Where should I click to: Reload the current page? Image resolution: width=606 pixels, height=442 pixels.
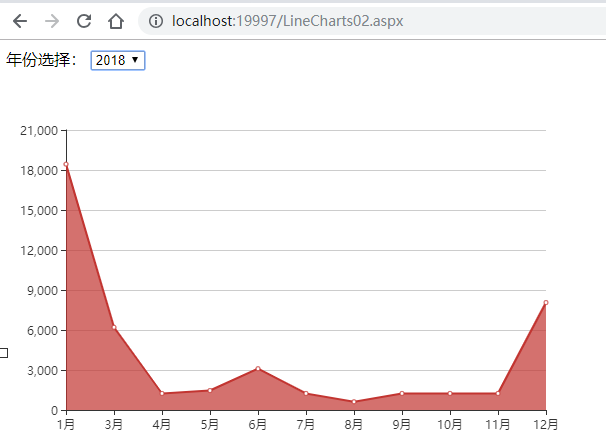(x=84, y=21)
